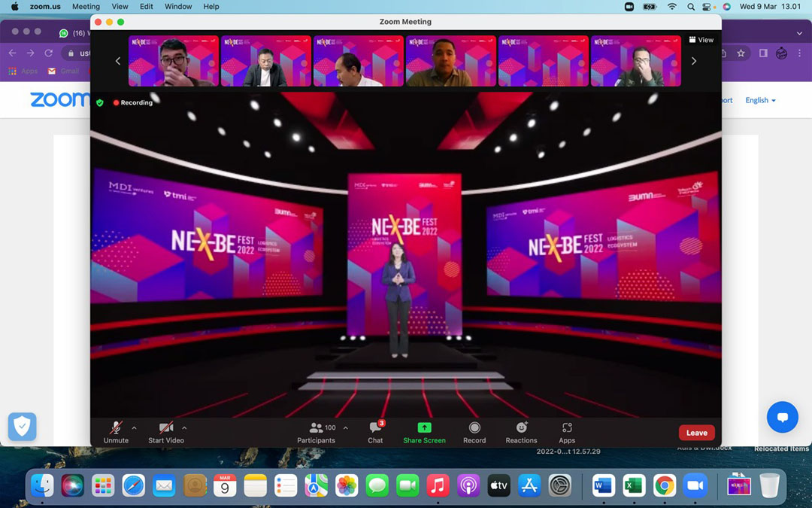Open Gmail bookmark in Chrome
This screenshot has width=812, height=508.
pos(64,71)
